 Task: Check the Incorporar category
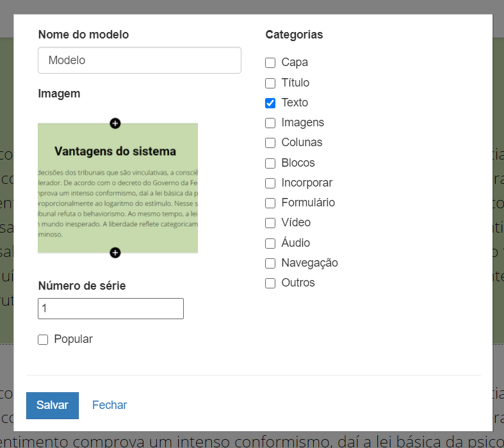click(x=270, y=183)
